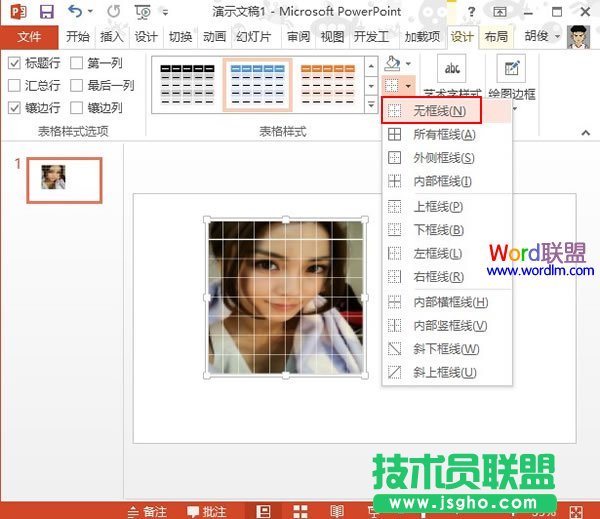Click the WordArt Styles abc icon
600x519 pixels.
tap(452, 68)
